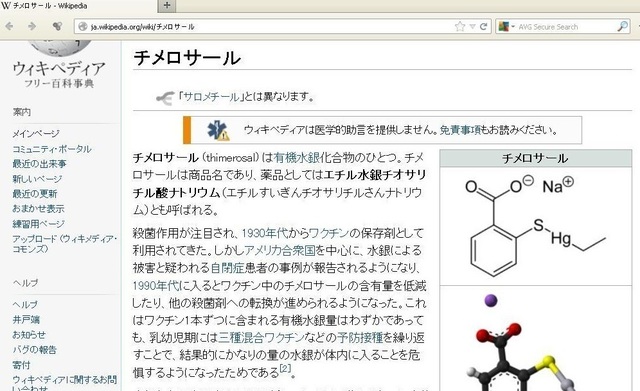Open 最近の更新 sidebar link
The height and width of the screenshot is (391, 640).
[x=35, y=193]
